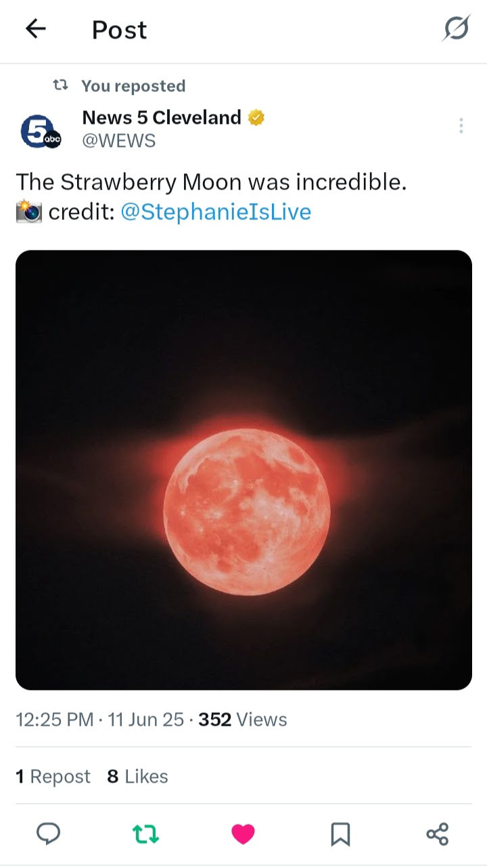View the 1 Repost list
The width and height of the screenshot is (487, 868).
coord(53,777)
